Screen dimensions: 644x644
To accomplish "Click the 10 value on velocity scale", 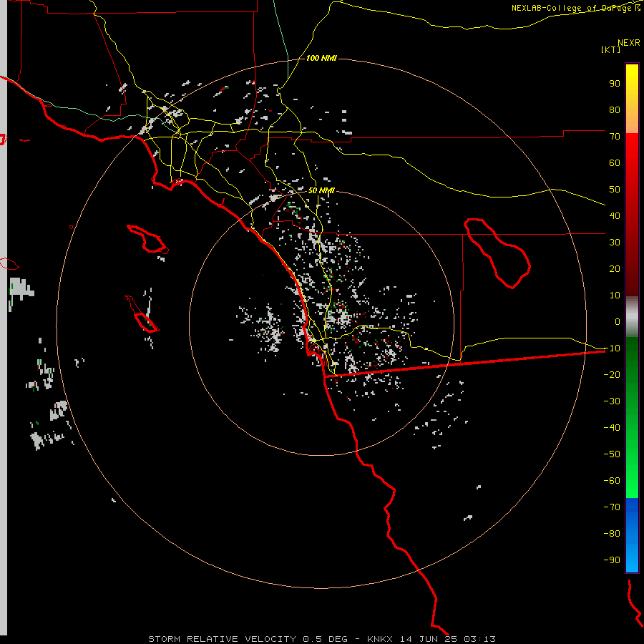I will coord(615,296).
